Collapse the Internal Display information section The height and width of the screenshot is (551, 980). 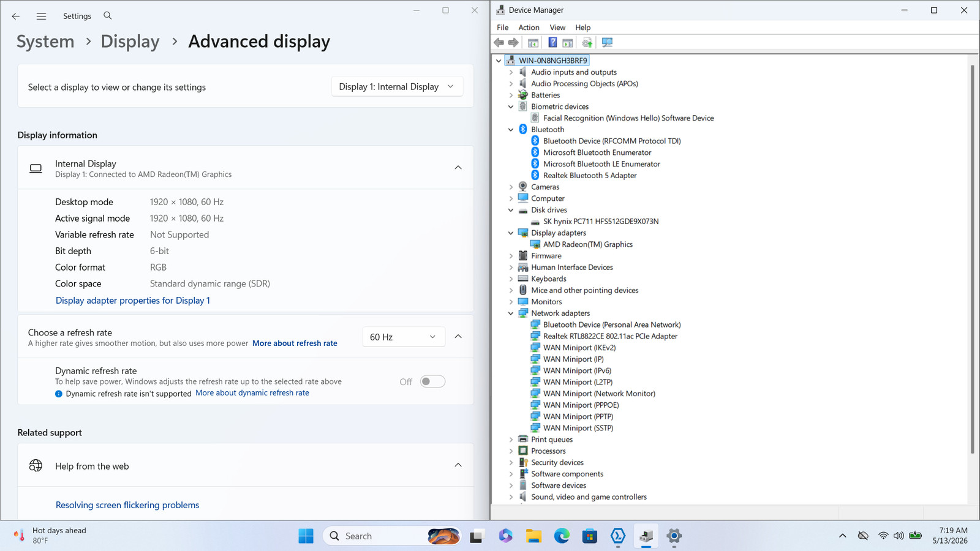pos(458,168)
